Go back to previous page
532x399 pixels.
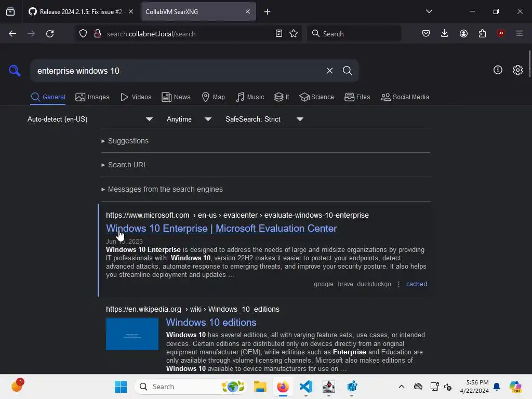[x=12, y=34]
